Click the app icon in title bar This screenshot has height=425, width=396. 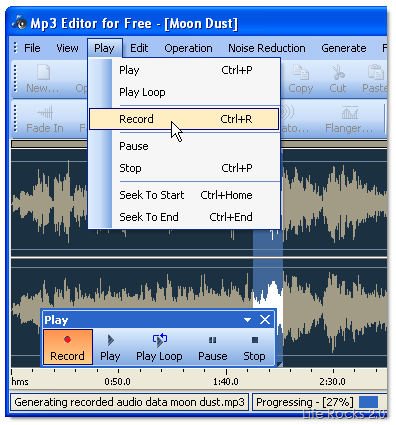[x=19, y=22]
